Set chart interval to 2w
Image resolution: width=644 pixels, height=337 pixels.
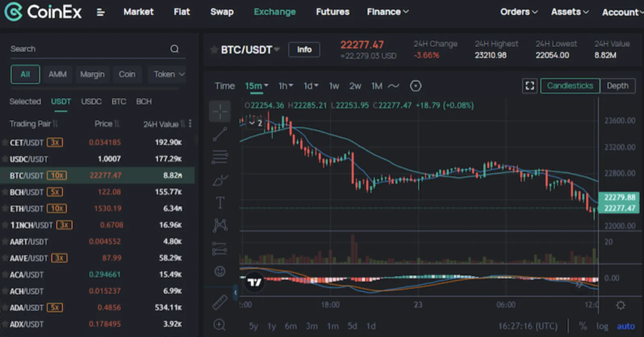(x=355, y=86)
